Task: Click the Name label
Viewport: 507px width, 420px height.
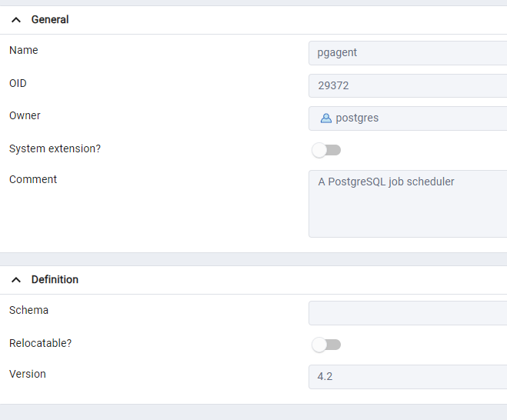Action: 24,51
